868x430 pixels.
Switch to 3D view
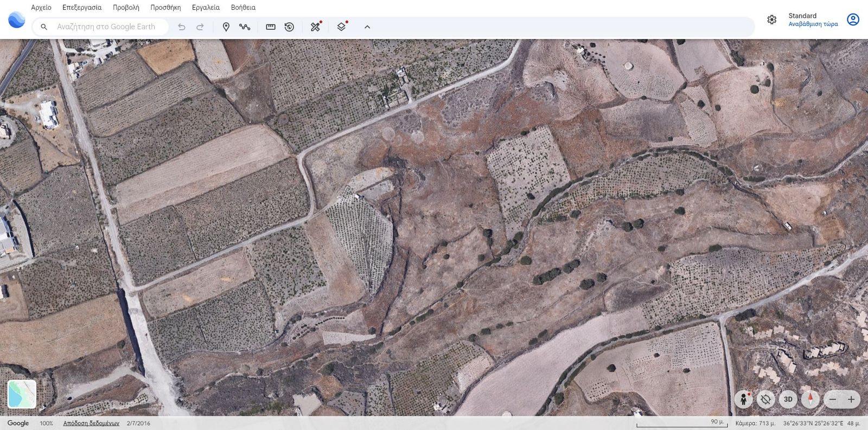pos(788,399)
